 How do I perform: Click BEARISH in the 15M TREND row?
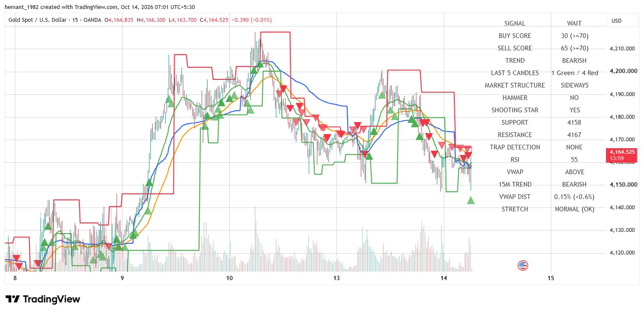pos(574,184)
